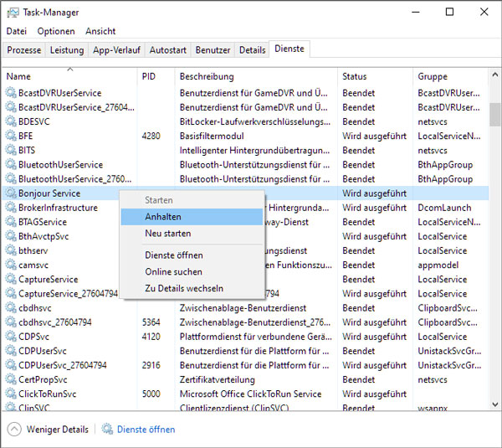Click the scrollbar up arrow
502x448 pixels.
pyautogui.click(x=495, y=75)
